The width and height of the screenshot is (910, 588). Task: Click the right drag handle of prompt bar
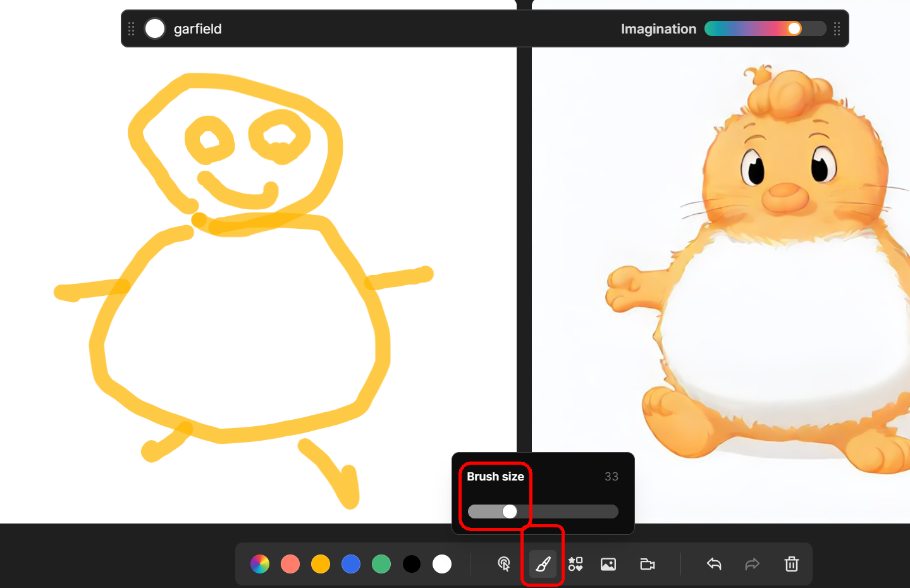point(837,28)
